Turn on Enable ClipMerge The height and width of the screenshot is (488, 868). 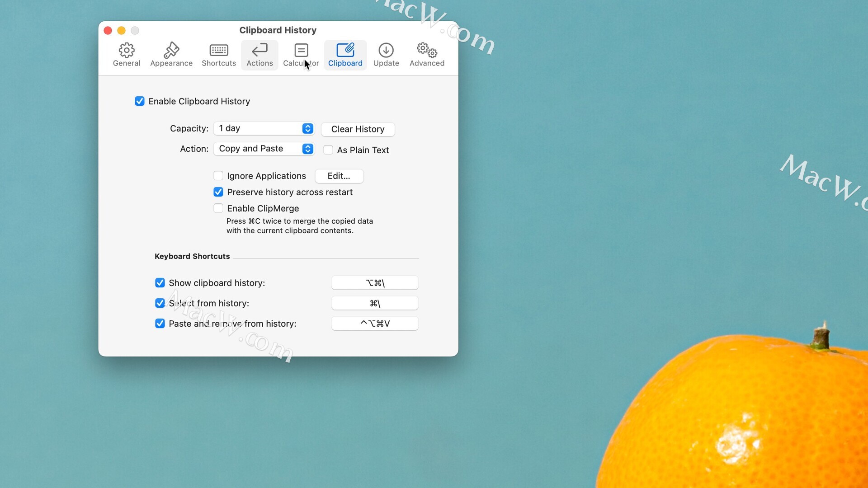(x=218, y=208)
